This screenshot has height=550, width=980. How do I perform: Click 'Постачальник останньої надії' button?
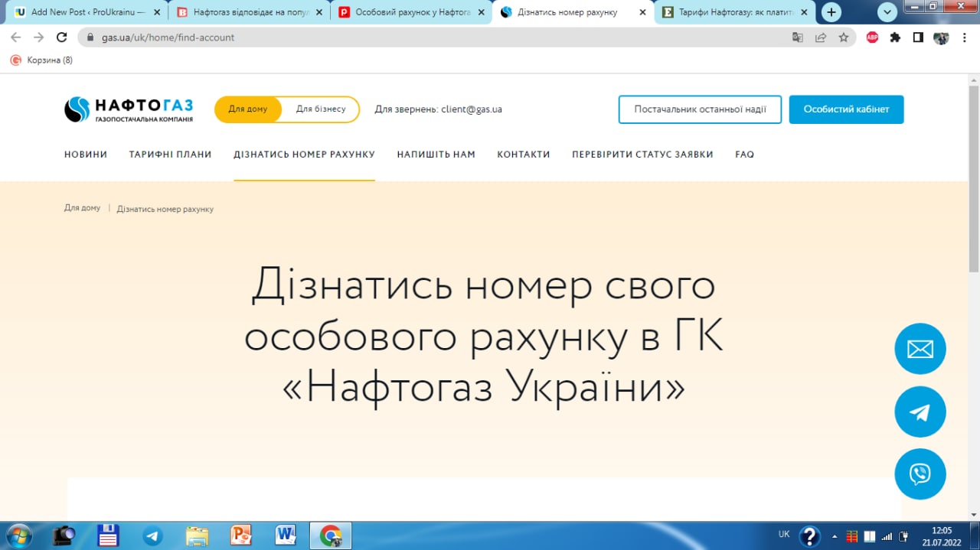[x=700, y=109]
